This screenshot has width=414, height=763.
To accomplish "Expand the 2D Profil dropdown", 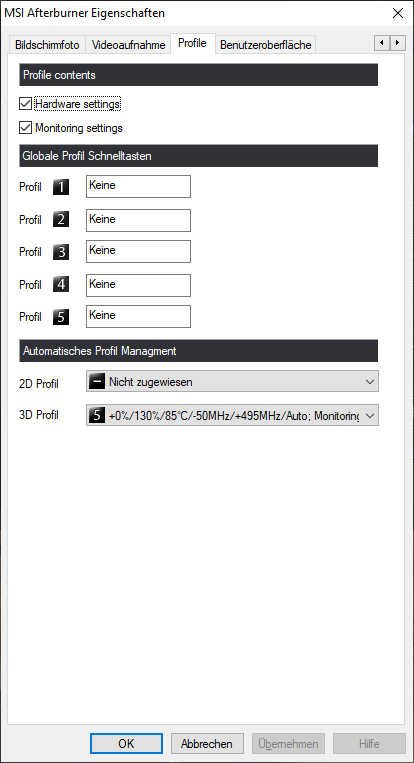I will [x=233, y=382].
